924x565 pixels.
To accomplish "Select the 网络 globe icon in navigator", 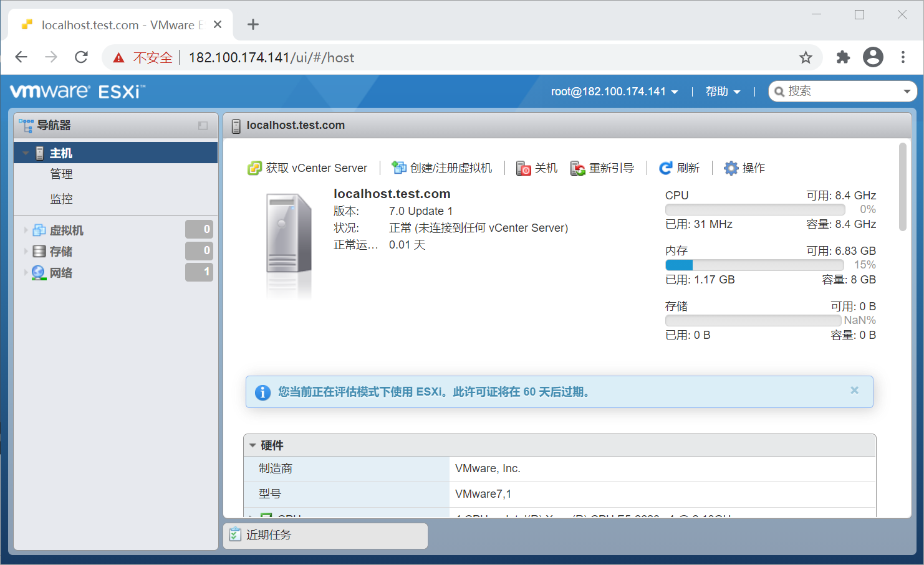I will (x=38, y=272).
